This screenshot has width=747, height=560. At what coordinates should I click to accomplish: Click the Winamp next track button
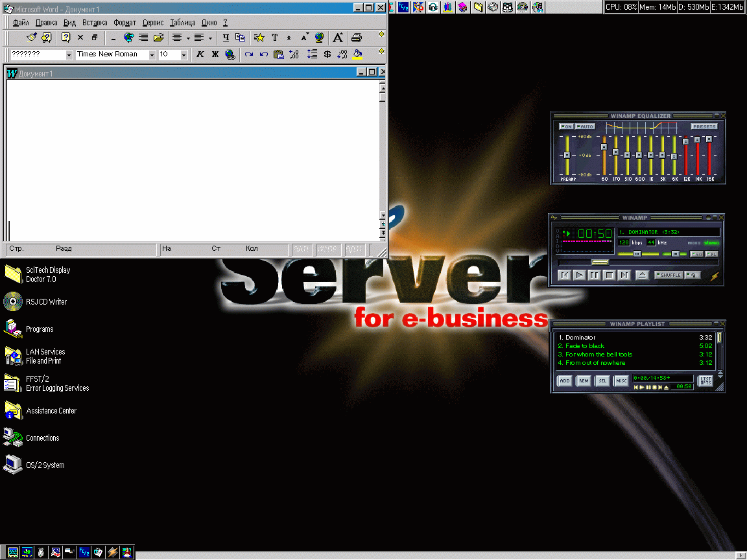[x=624, y=275]
